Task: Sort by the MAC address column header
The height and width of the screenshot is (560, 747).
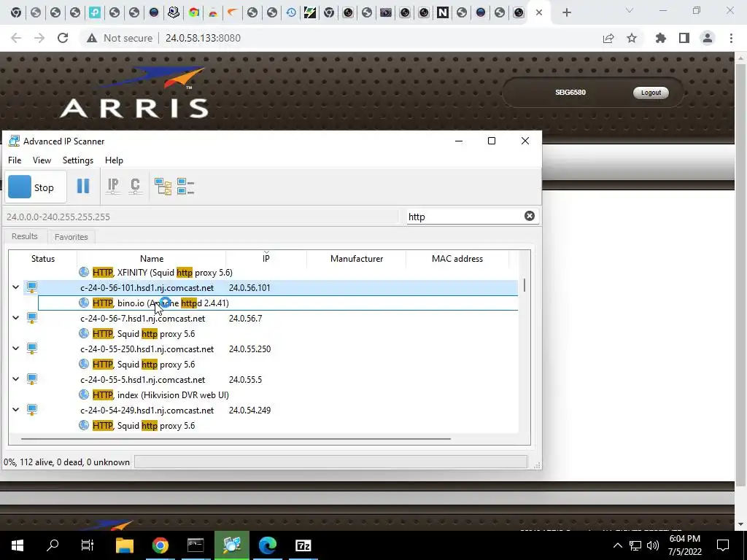Action: (457, 259)
